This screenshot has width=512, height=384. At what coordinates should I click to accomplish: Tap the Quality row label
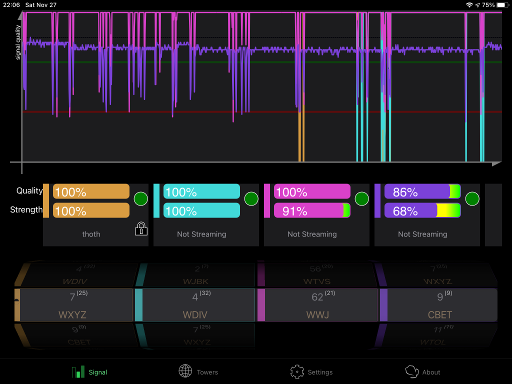tap(29, 191)
